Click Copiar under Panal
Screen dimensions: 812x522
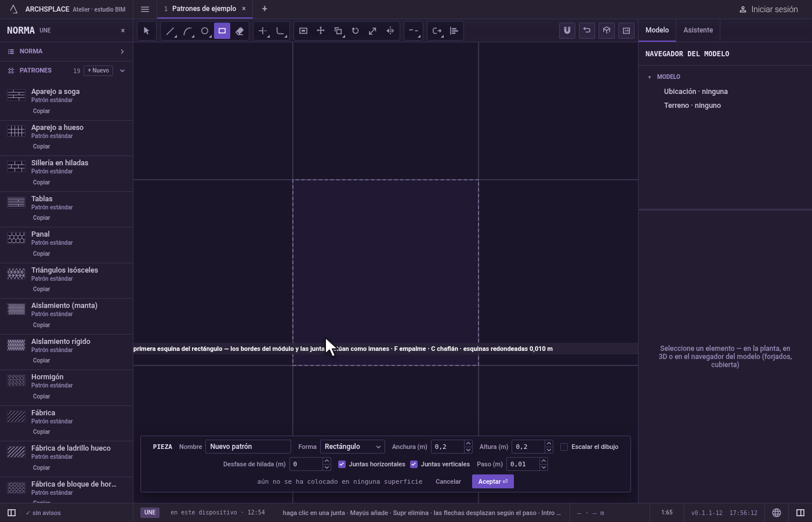pyautogui.click(x=41, y=253)
